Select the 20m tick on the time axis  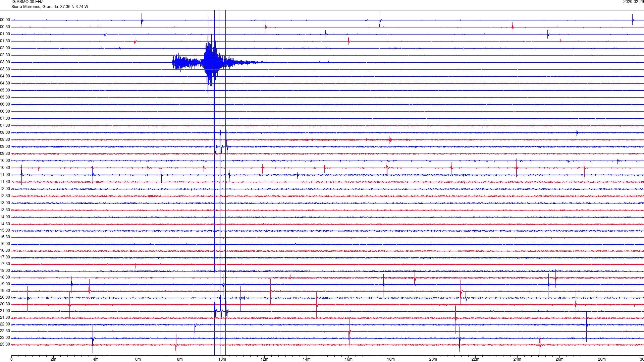tap(433, 359)
